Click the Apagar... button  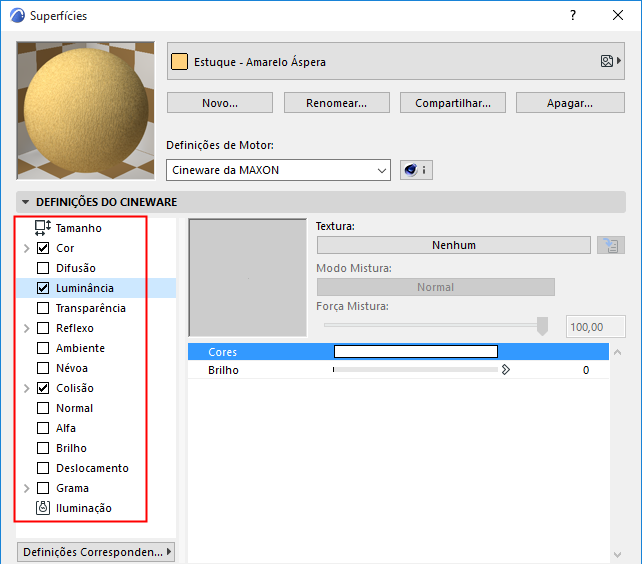click(x=570, y=103)
